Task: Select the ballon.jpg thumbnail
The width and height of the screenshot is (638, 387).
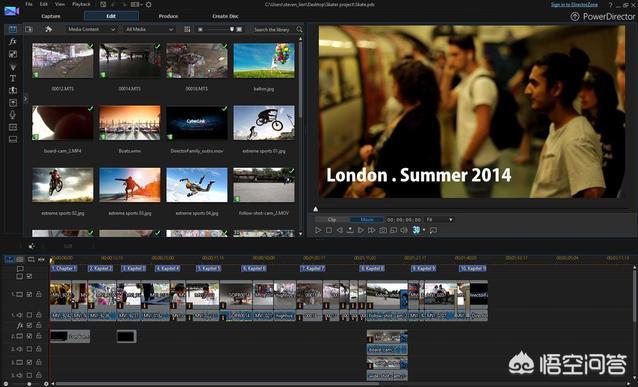Action: click(264, 61)
